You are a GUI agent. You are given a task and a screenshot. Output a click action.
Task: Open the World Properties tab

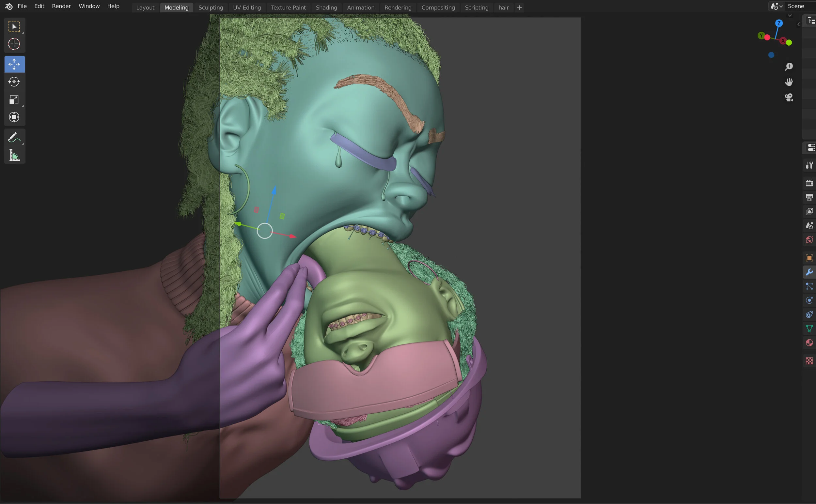point(809,239)
